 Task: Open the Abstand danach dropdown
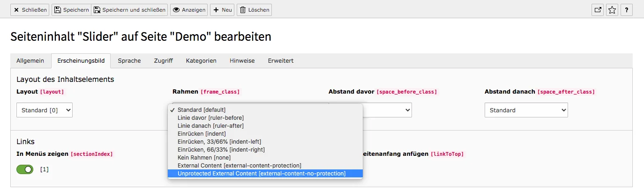(526, 110)
